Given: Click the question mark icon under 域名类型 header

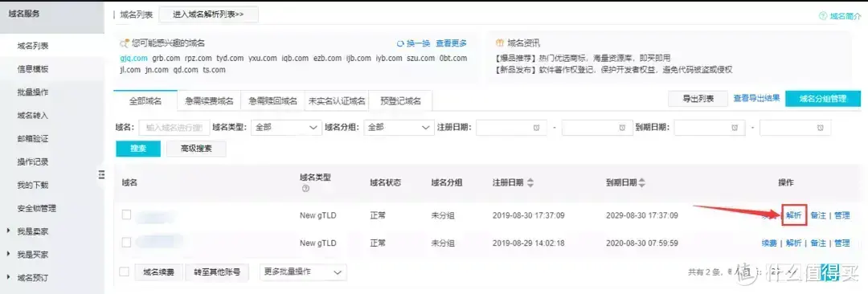Looking at the screenshot, I should [305, 189].
